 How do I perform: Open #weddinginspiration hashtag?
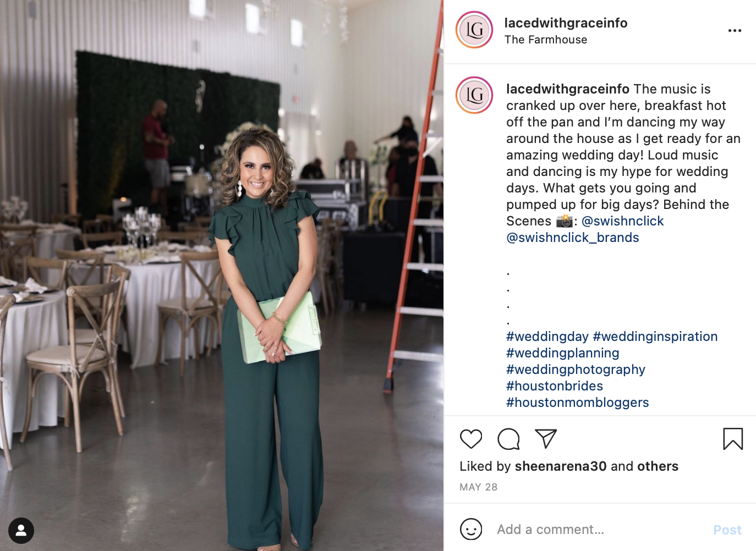click(x=655, y=337)
